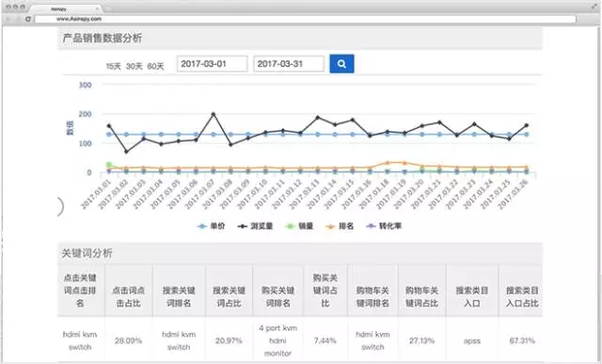
Task: Hide the 排名 series via legend
Action: 340,226
